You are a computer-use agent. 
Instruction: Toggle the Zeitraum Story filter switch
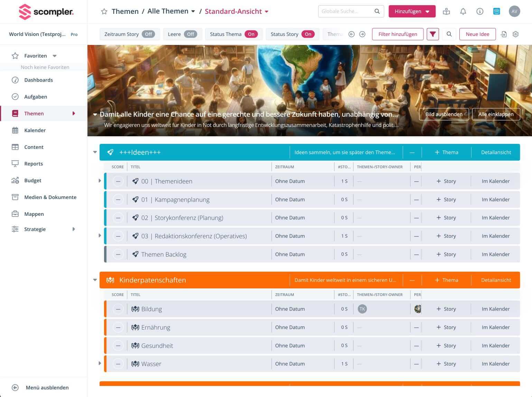148,34
